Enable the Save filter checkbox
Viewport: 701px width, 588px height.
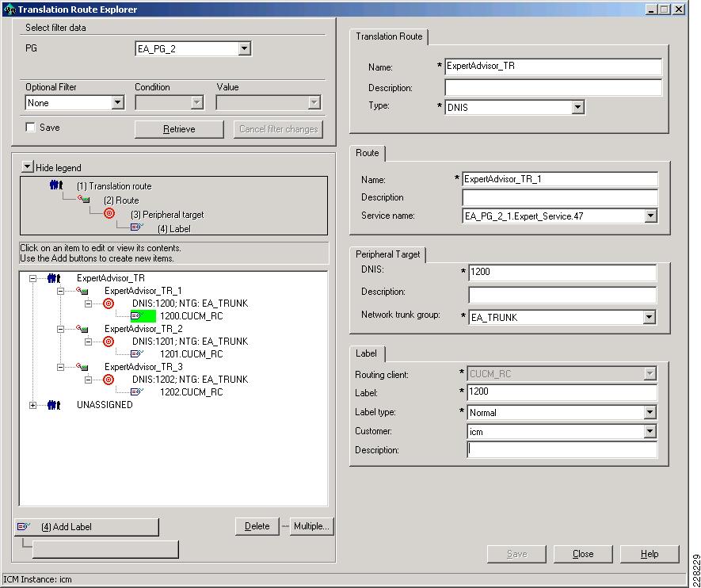point(30,128)
